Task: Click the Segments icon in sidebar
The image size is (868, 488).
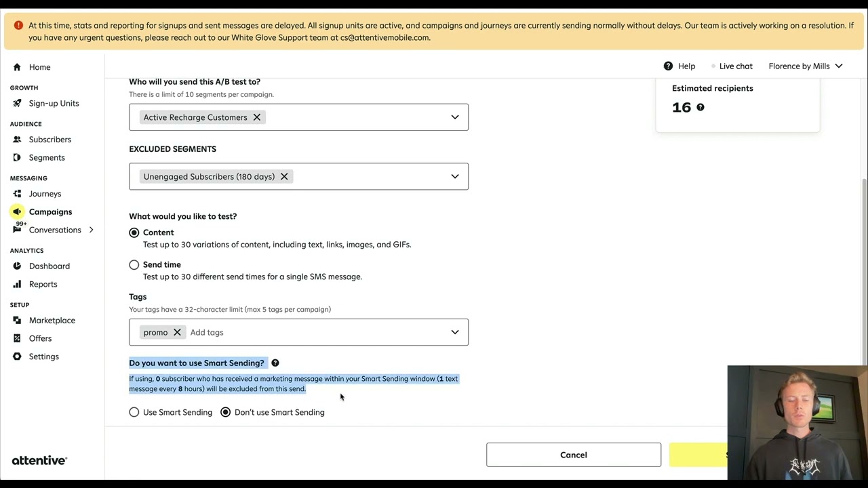Action: click(17, 157)
